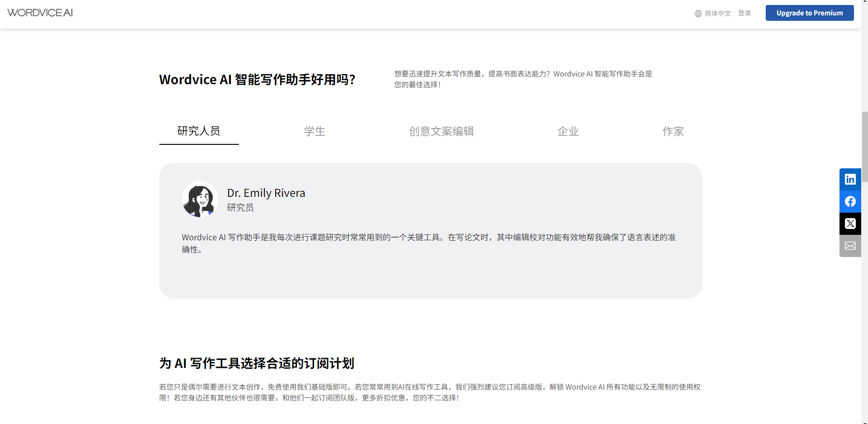Share page on Facebook
Viewport: 868px width, 424px height.
pyautogui.click(x=850, y=201)
